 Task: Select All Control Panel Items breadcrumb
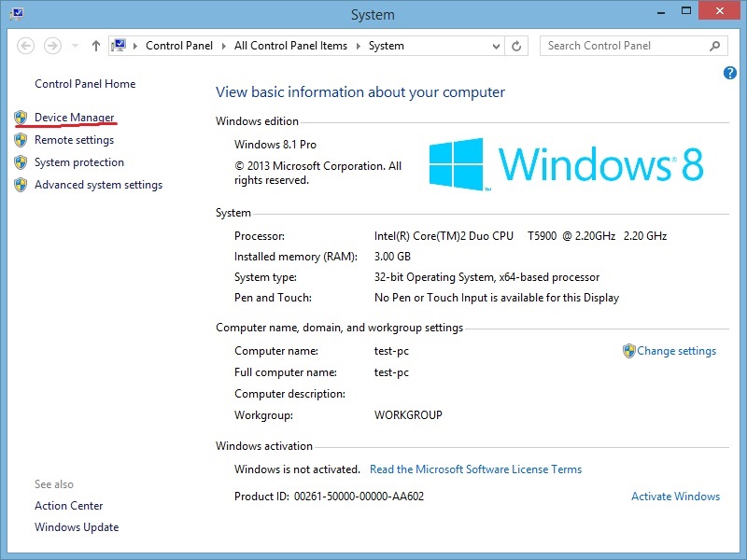(290, 46)
